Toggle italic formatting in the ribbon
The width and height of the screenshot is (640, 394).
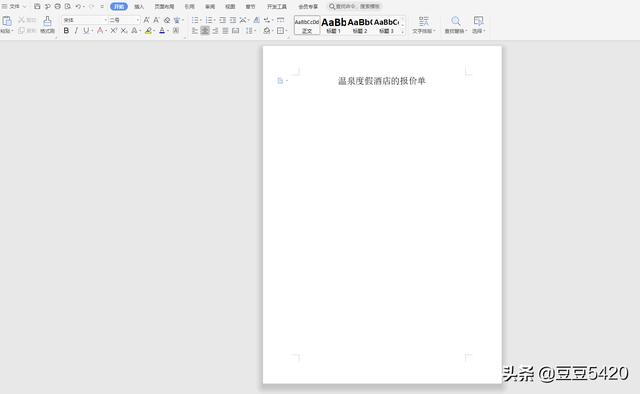pyautogui.click(x=76, y=31)
